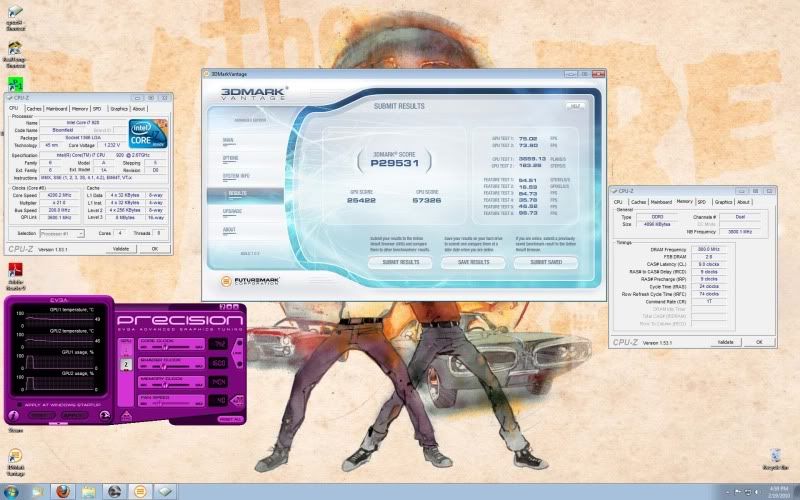Click the DRAM Frequency value in CPU-Z
Image resolution: width=800 pixels, height=500 pixels.
(x=709, y=249)
